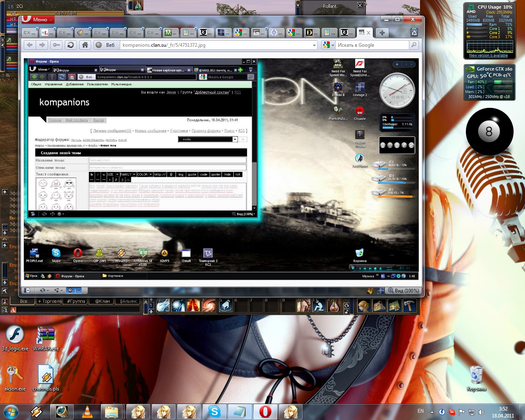The height and width of the screenshot is (420, 525).
Task: Open the closed tabs trash icon
Action: [414, 32]
